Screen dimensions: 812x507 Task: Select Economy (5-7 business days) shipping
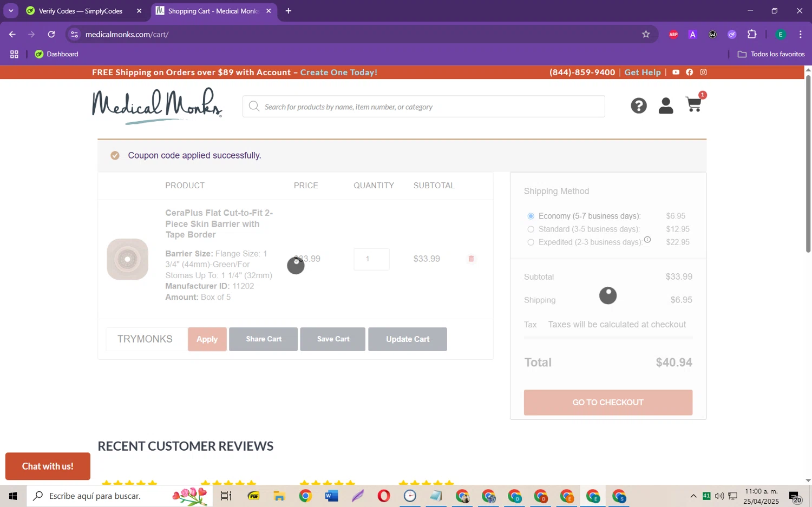(531, 216)
